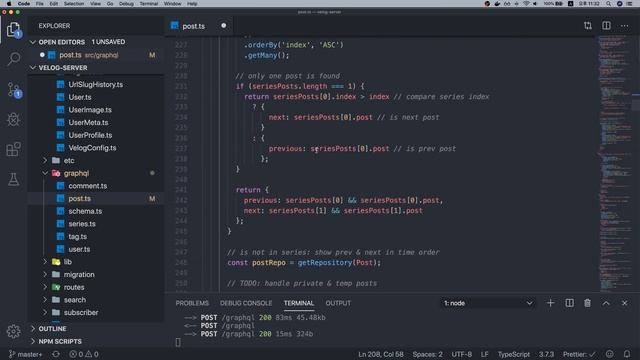
Task: Open the Selection menu
Action: point(74,4)
